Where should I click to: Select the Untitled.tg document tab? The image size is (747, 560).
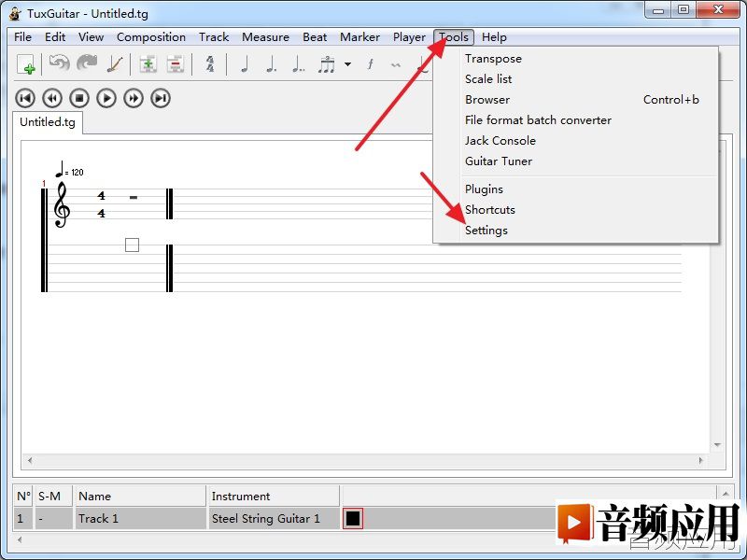coord(48,122)
